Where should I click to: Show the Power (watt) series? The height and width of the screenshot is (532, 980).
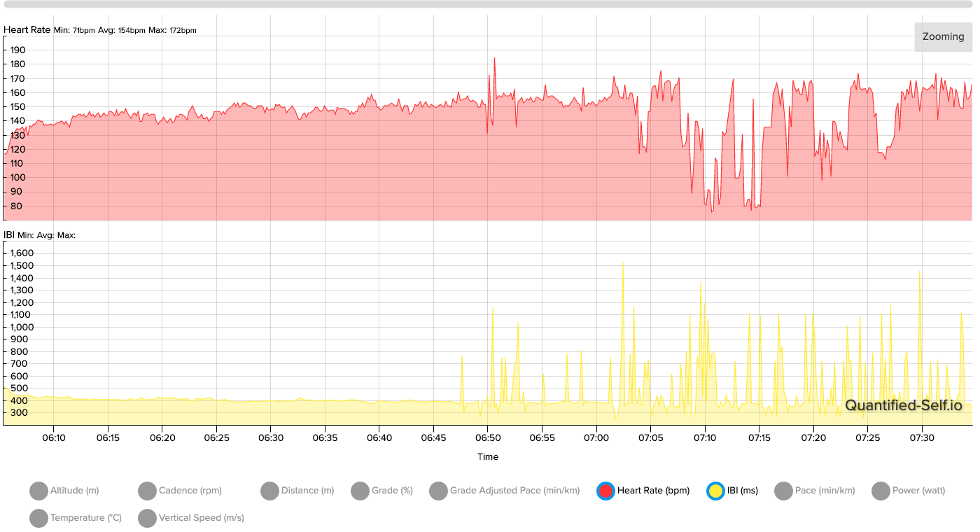tap(881, 491)
